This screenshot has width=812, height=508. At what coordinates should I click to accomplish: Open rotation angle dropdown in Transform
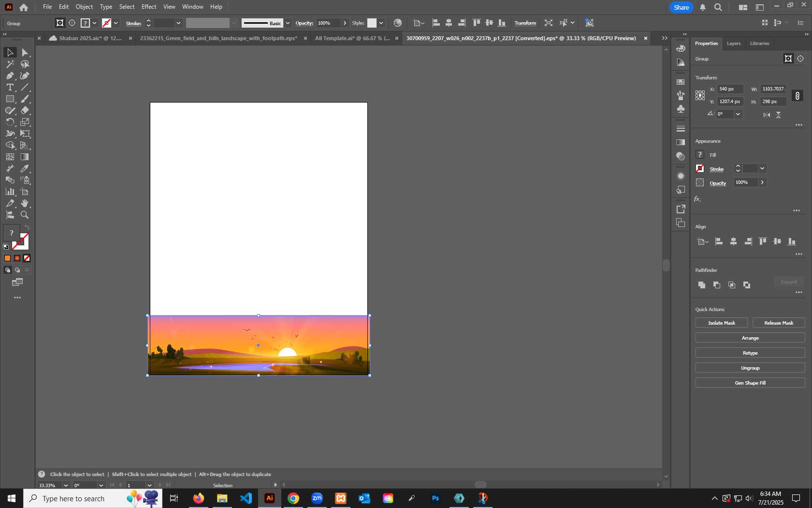tap(738, 114)
